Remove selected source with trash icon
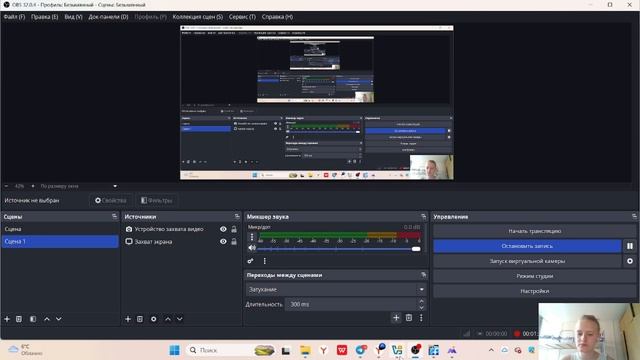Screen dimensions: 640x360 pyautogui.click(x=140, y=319)
